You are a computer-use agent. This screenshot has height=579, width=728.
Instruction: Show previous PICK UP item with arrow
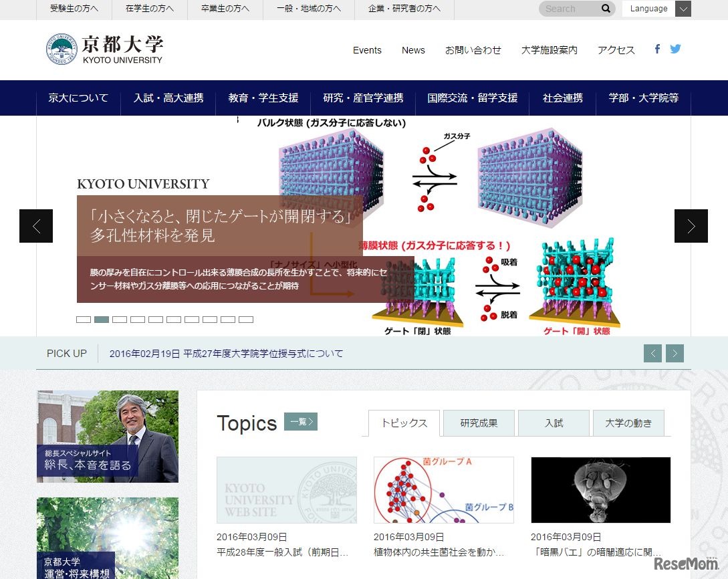[x=652, y=353]
